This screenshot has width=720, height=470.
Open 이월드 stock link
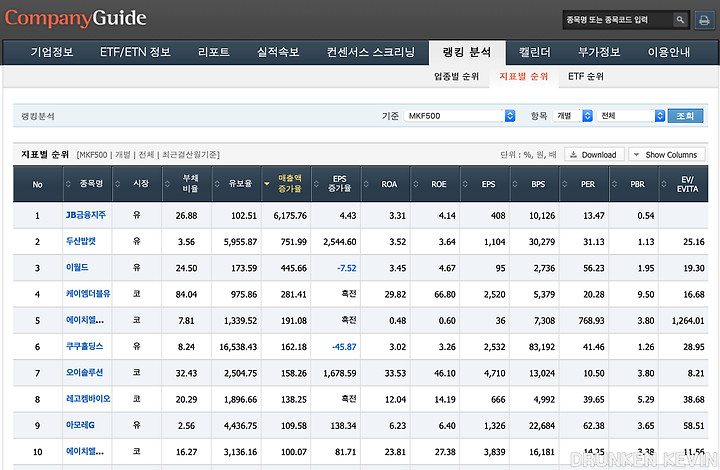[77, 267]
